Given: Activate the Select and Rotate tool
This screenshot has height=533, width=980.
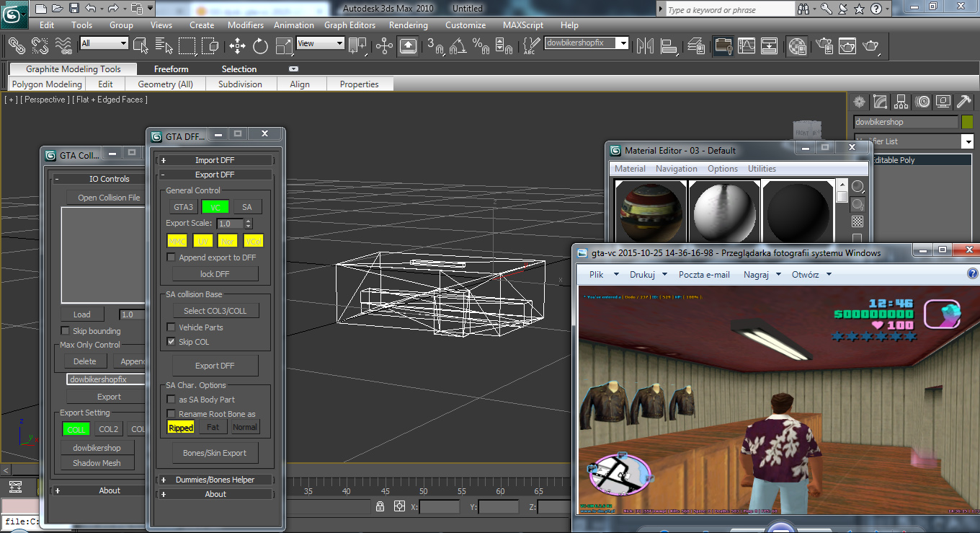Looking at the screenshot, I should point(260,46).
